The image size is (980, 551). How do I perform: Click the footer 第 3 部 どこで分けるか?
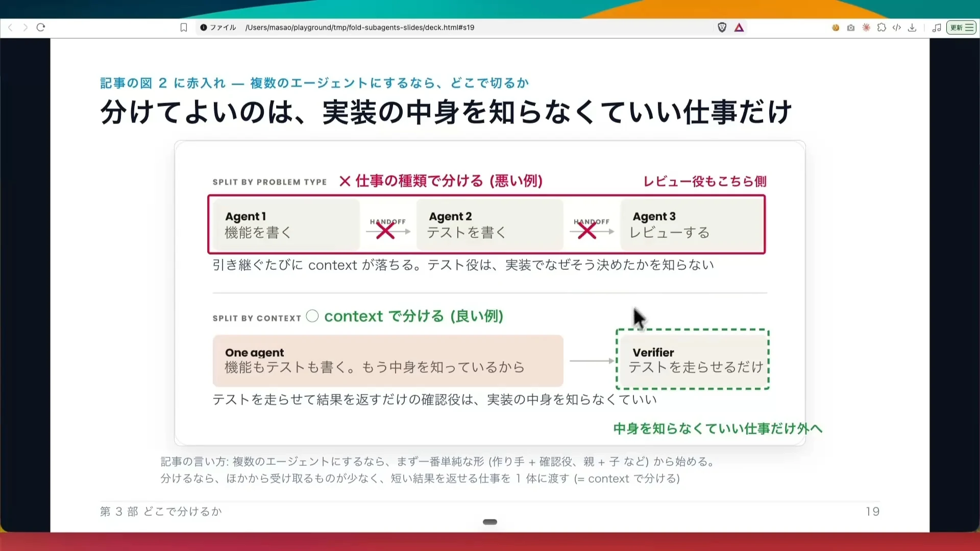point(161,511)
